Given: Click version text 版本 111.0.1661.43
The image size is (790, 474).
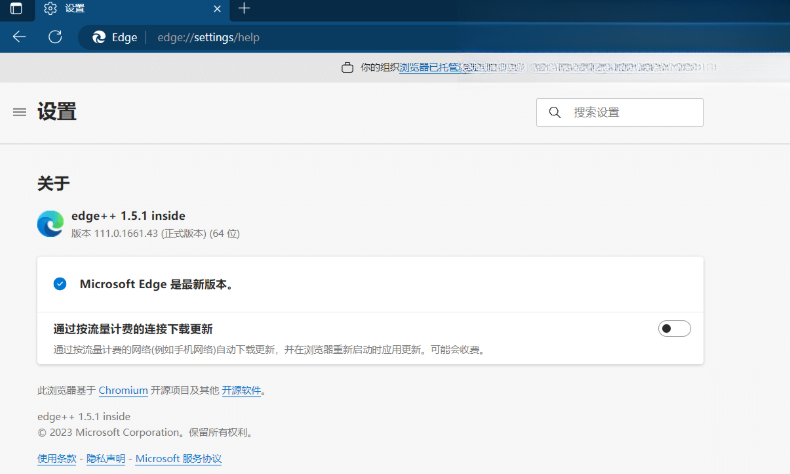Looking at the screenshot, I should [155, 233].
